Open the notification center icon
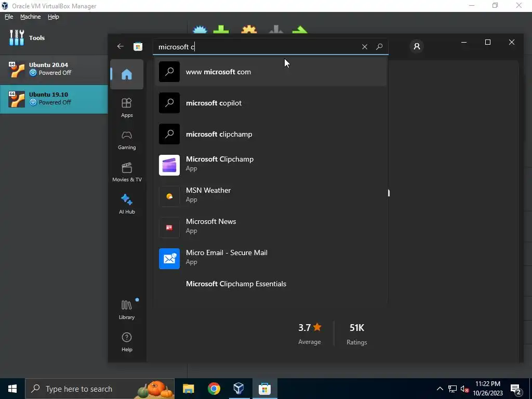Viewport: 532px width, 399px height. [x=516, y=389]
